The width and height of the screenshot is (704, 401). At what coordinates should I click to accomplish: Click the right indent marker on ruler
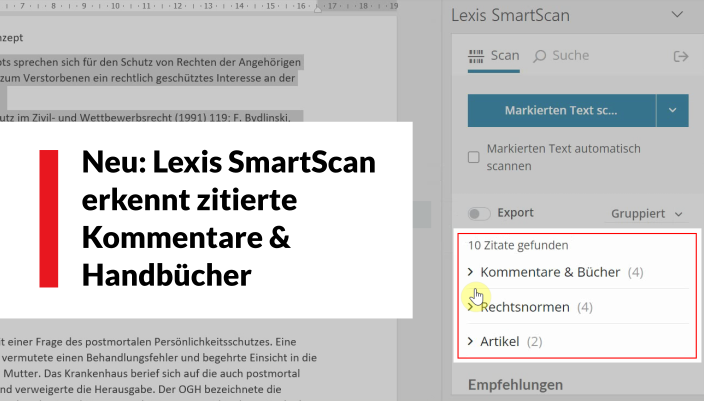tap(318, 9)
